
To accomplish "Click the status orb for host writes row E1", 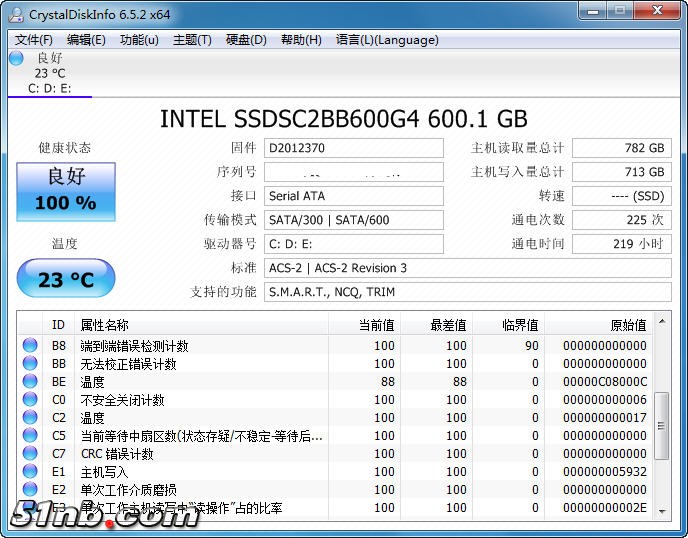I will [30, 472].
